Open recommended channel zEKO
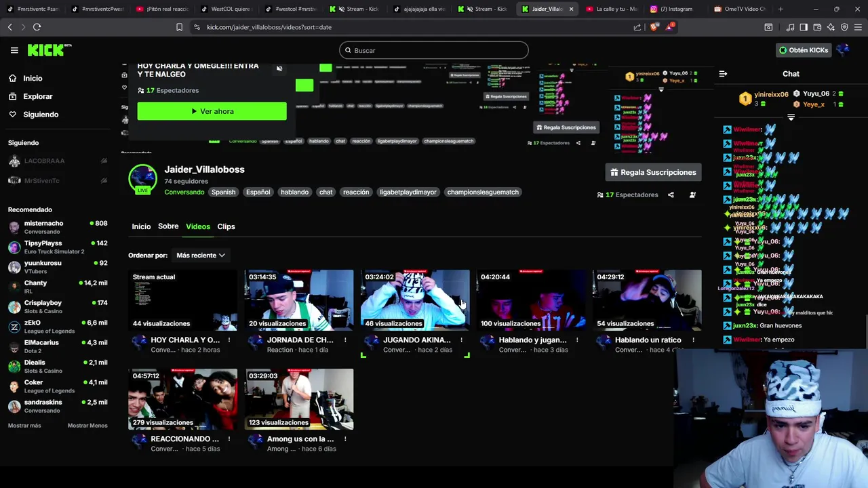The width and height of the screenshot is (868, 488). point(58,327)
